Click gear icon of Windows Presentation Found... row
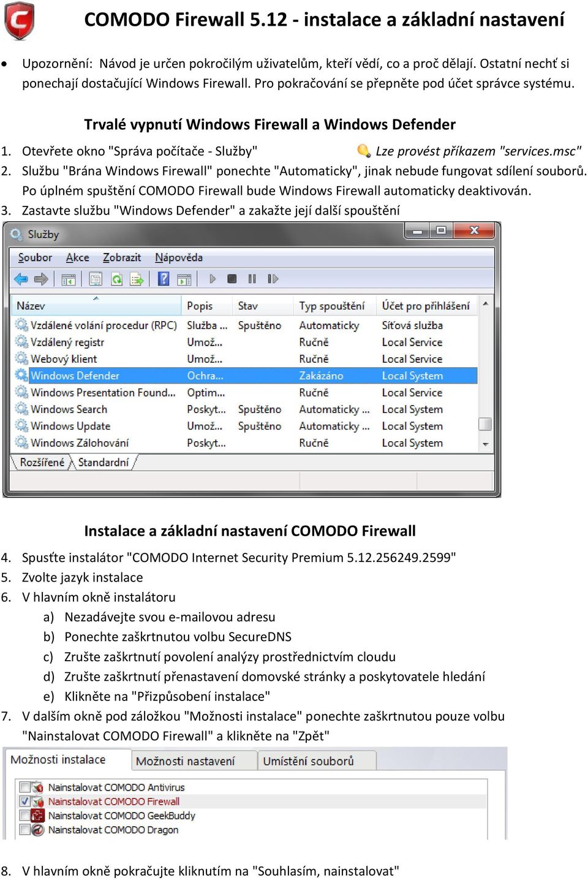Screen dimensions: 588x880 (22, 392)
